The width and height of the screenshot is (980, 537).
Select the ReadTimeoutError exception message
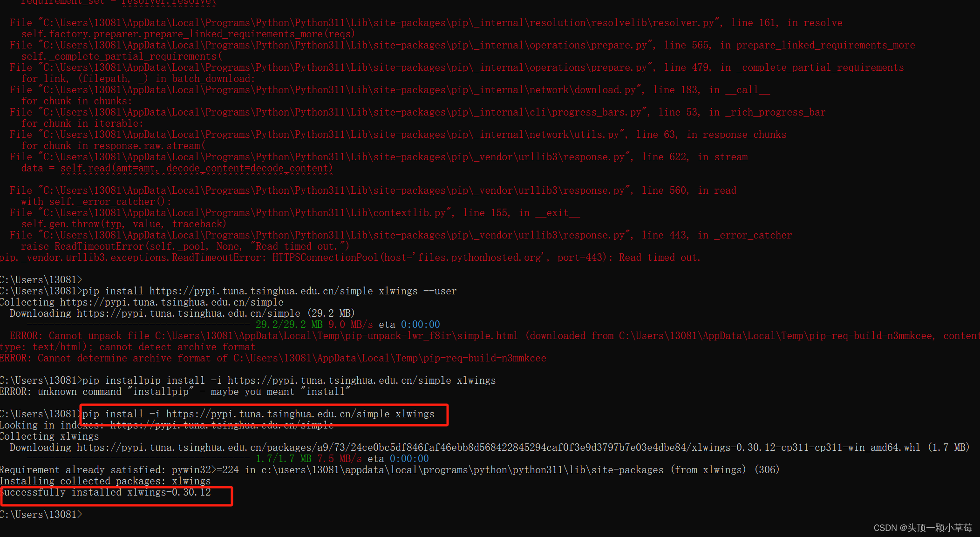coord(349,257)
